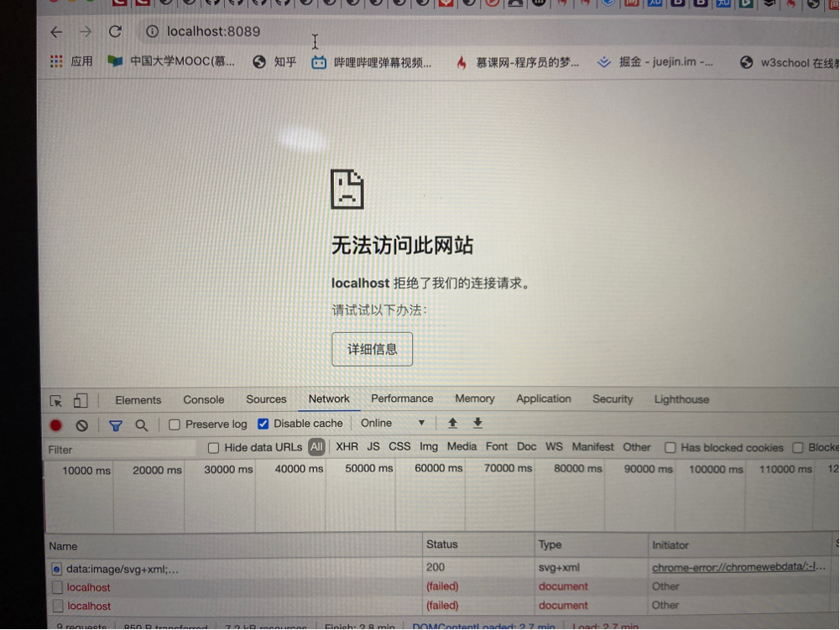Filter requests by Font
840x630 pixels.
(x=497, y=446)
